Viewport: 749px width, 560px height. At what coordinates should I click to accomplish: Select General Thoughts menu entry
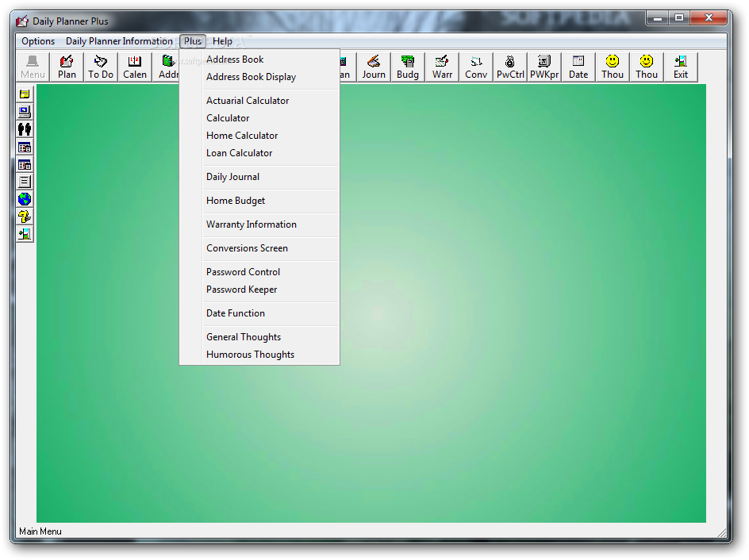[x=259, y=337]
